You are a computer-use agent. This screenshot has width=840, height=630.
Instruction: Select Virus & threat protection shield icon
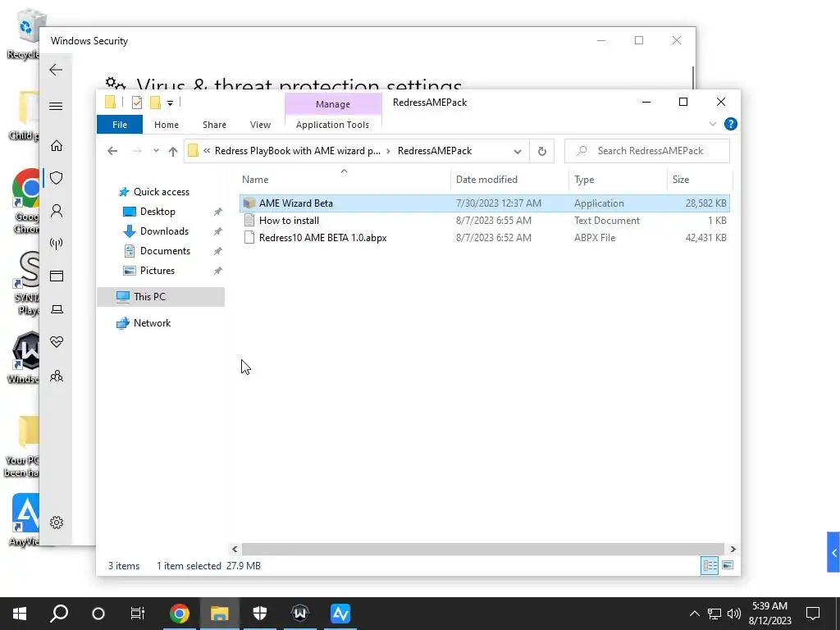click(x=57, y=178)
